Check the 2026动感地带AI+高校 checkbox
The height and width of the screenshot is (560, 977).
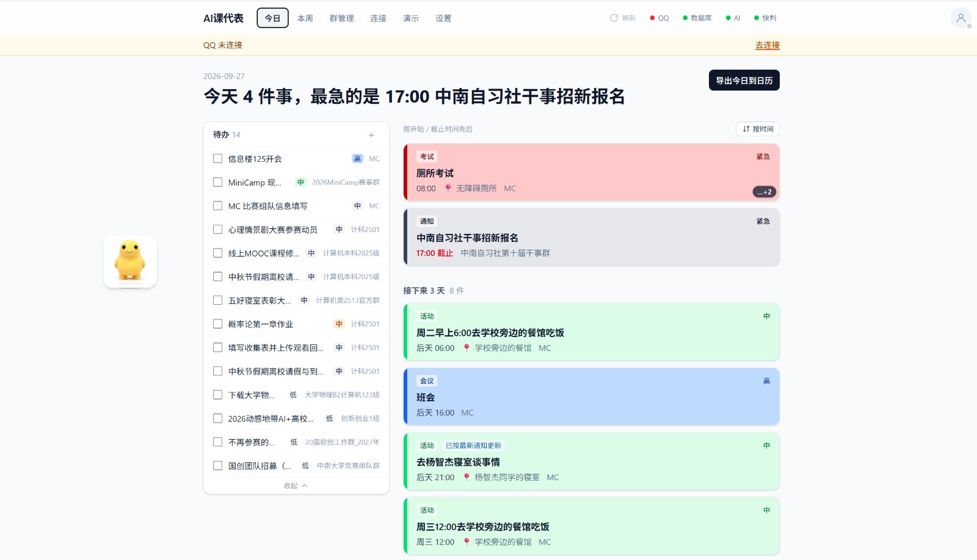(217, 418)
